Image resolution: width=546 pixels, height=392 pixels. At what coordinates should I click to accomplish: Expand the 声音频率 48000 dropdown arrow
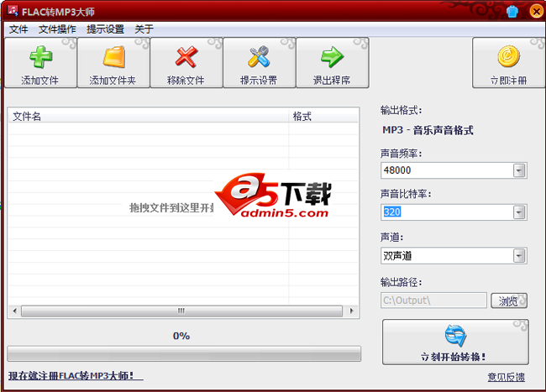(x=519, y=170)
